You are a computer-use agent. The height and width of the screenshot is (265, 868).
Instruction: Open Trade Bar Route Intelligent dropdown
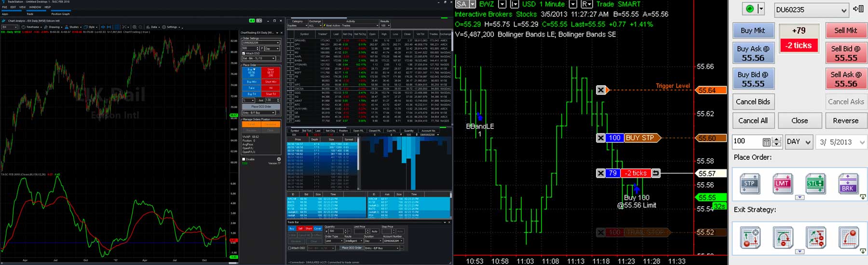pyautogui.click(x=354, y=241)
